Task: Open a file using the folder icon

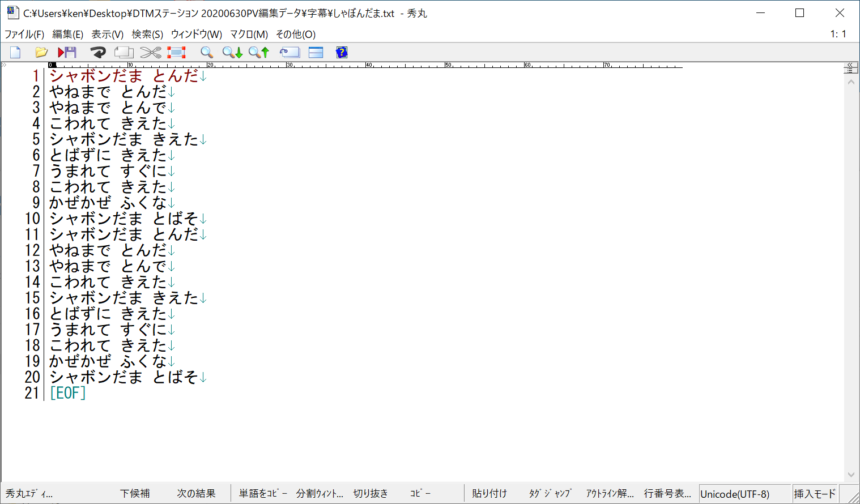Action: tap(41, 53)
